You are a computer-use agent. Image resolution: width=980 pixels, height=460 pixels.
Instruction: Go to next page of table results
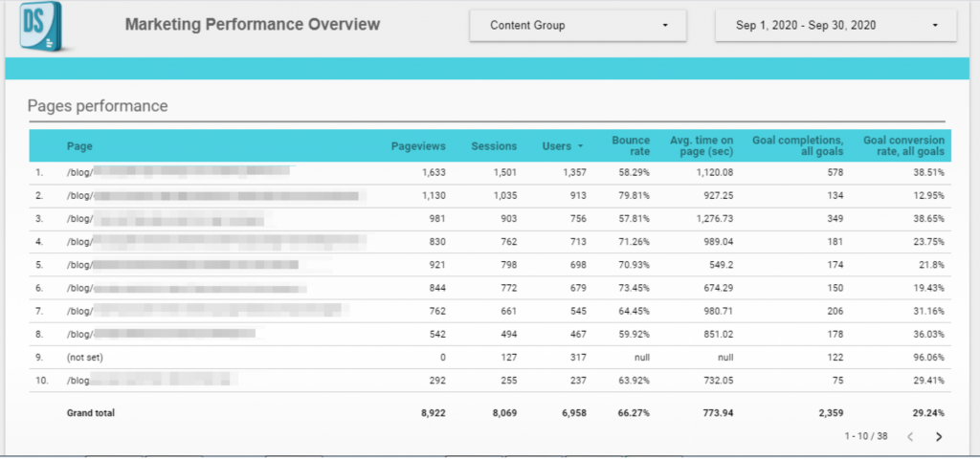938,437
